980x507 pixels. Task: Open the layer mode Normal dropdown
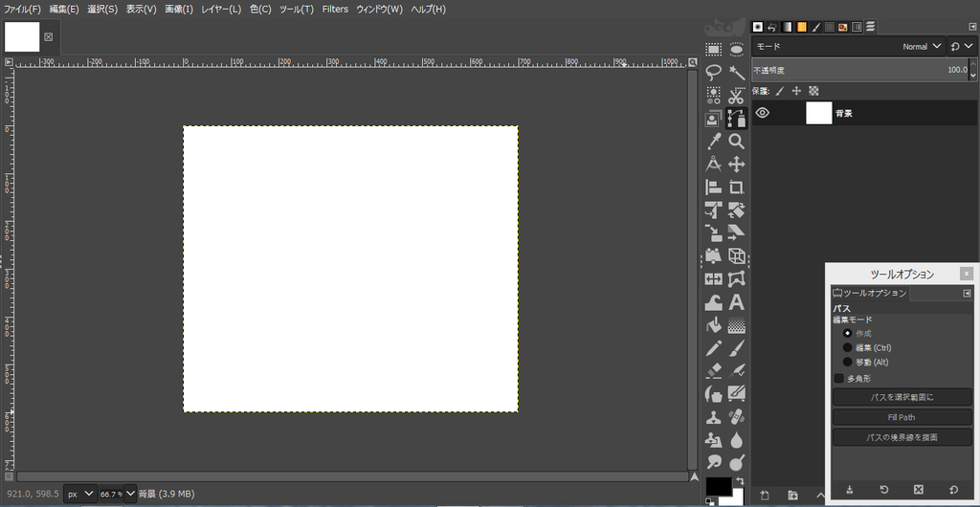tap(850, 46)
